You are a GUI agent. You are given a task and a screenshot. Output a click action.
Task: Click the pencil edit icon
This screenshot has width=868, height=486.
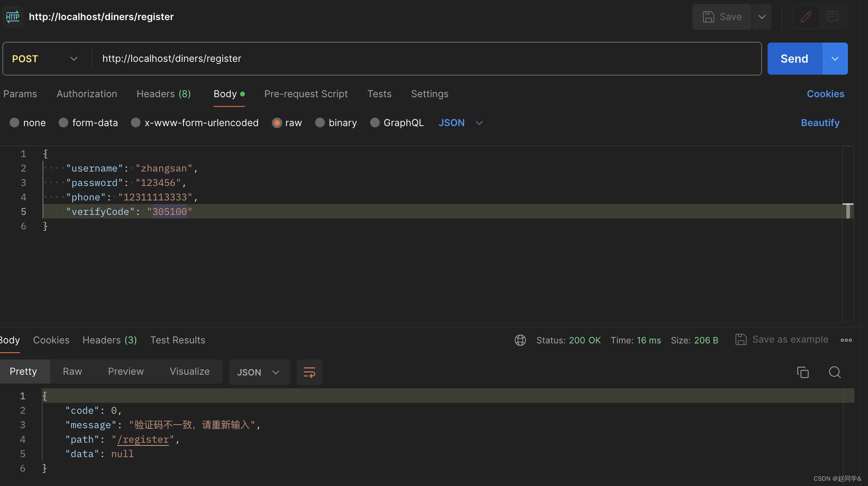click(x=806, y=17)
